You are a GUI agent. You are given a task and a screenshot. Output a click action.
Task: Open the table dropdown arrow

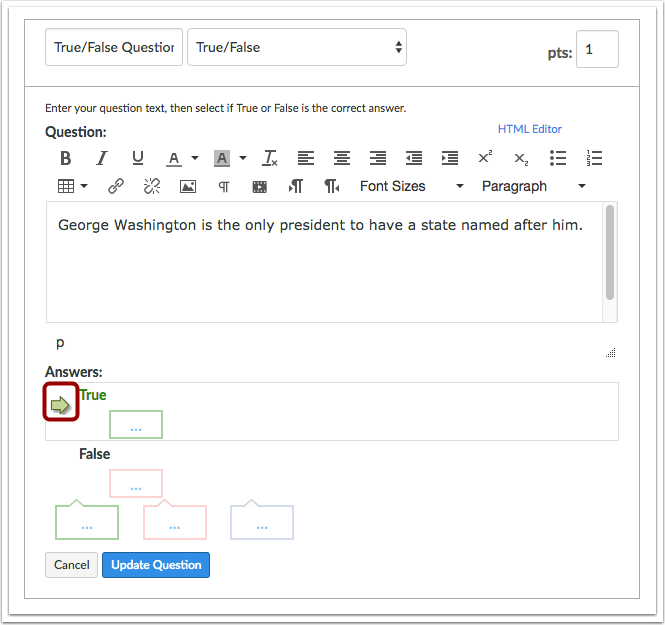(84, 186)
